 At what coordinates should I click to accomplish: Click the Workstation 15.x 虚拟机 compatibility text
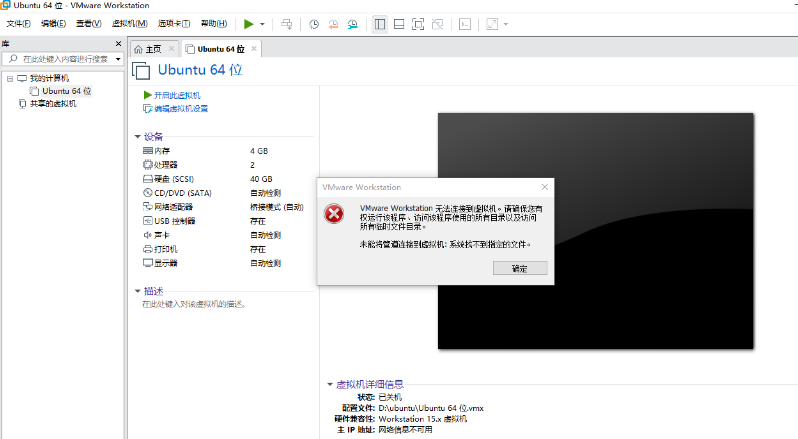(x=422, y=419)
